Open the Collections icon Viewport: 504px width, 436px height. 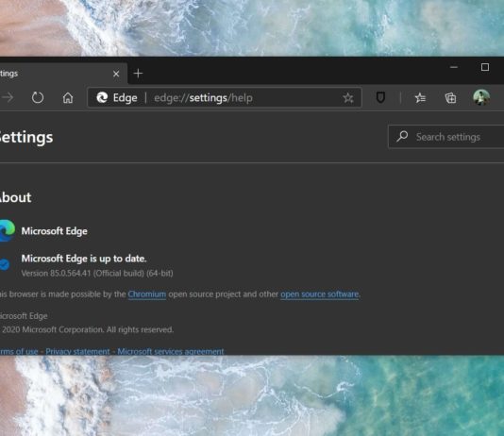[x=450, y=97]
